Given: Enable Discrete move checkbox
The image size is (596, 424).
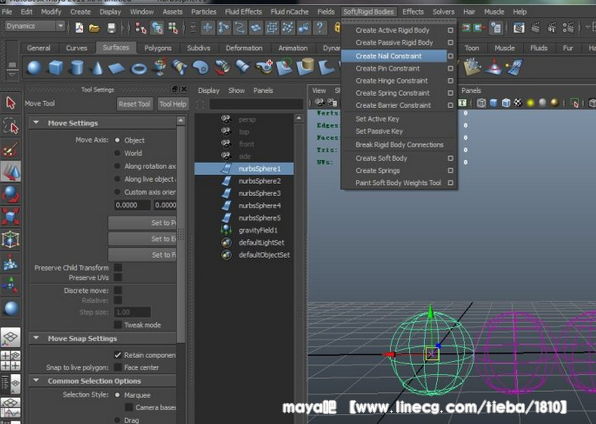Looking at the screenshot, I should pyautogui.click(x=118, y=290).
